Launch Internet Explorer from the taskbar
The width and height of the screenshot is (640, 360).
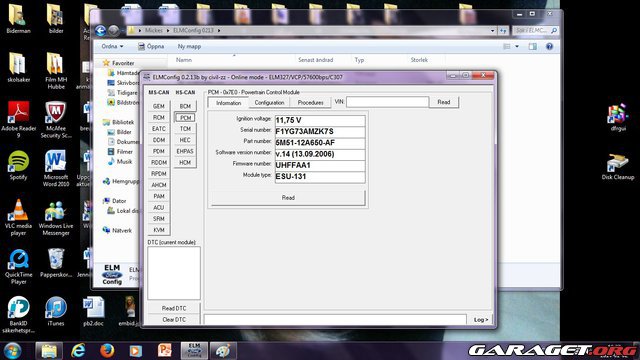(x=78, y=351)
